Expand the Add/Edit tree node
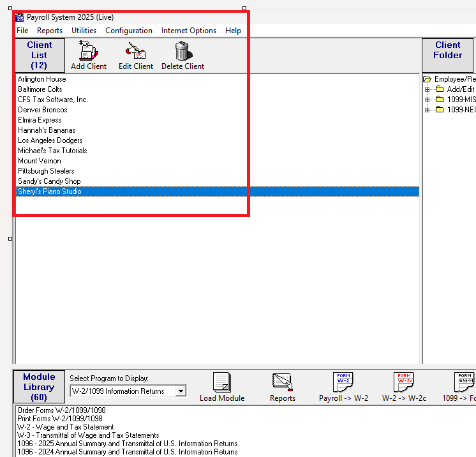 tap(427, 89)
